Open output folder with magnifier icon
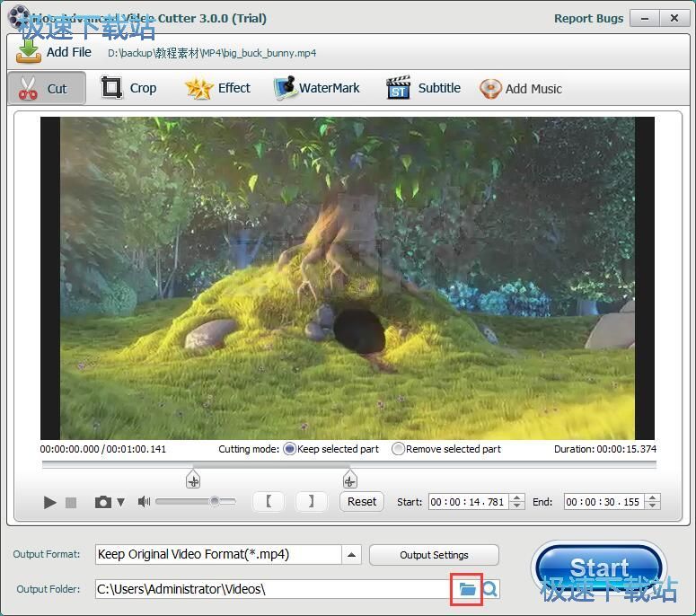 [489, 589]
